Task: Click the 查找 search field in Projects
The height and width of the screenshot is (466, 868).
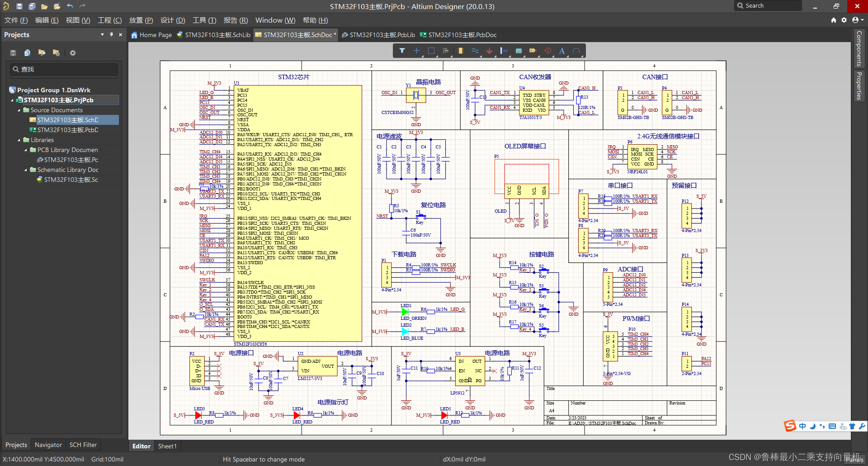Action: pos(64,69)
